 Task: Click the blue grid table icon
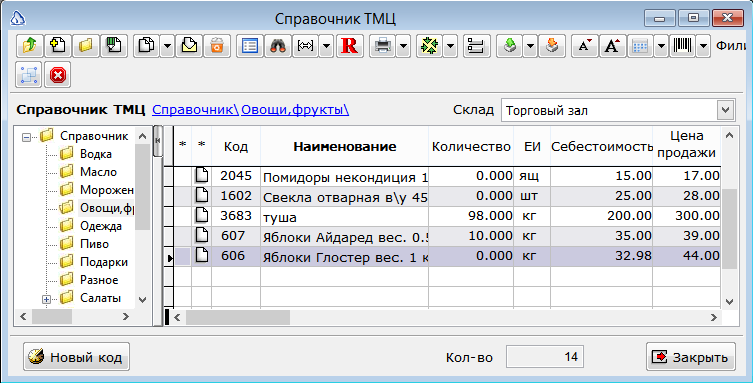640,46
